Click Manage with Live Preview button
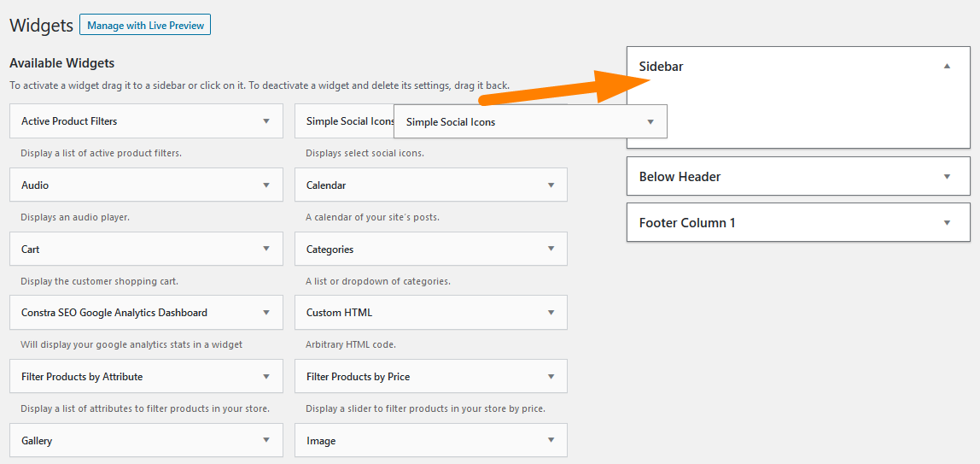Screen dimensions: 980x464 coord(145,25)
